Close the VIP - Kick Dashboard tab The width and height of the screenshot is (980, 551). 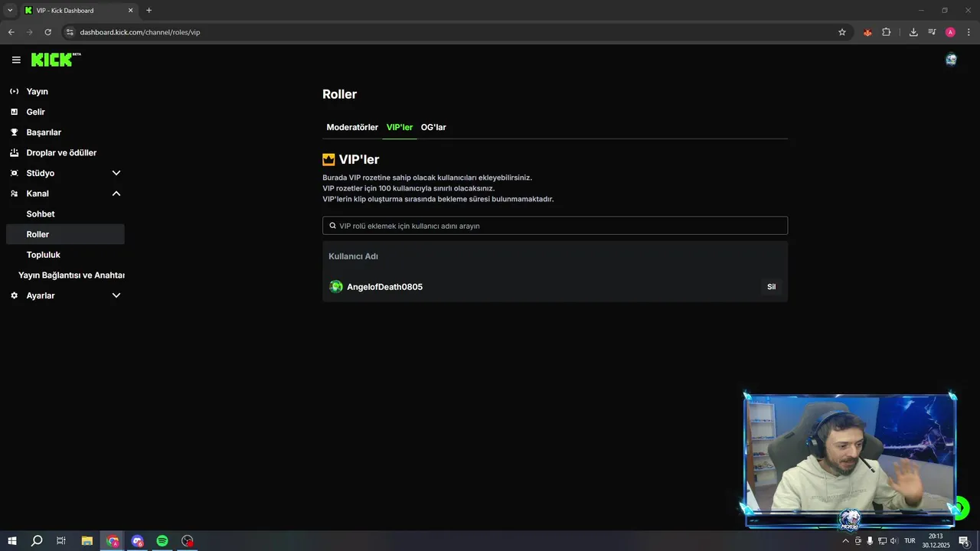coord(130,10)
